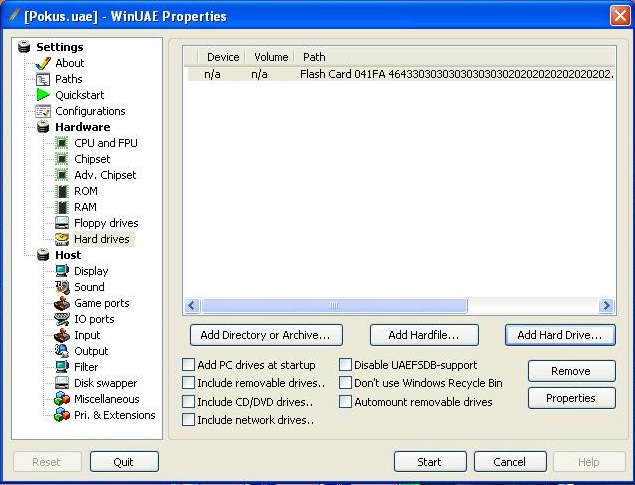Check Automount removable drives option
The height and width of the screenshot is (485, 635).
point(346,402)
